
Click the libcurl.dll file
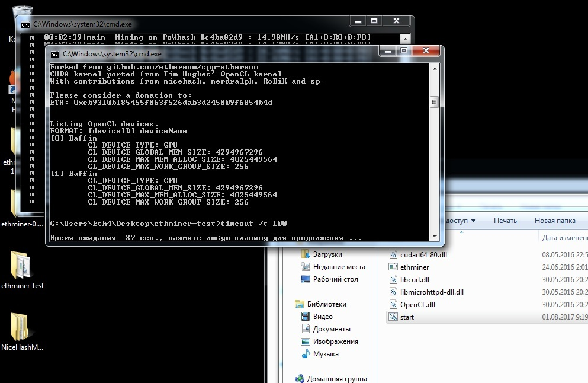coord(415,279)
